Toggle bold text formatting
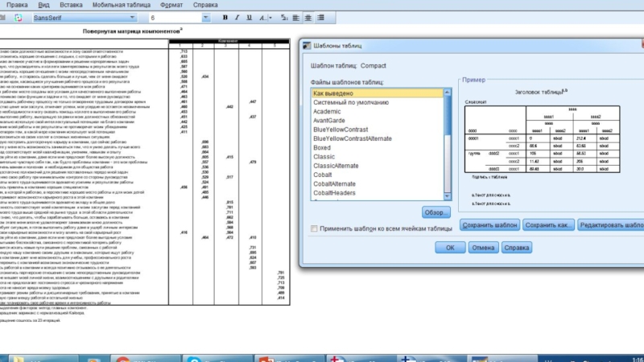 225,17
